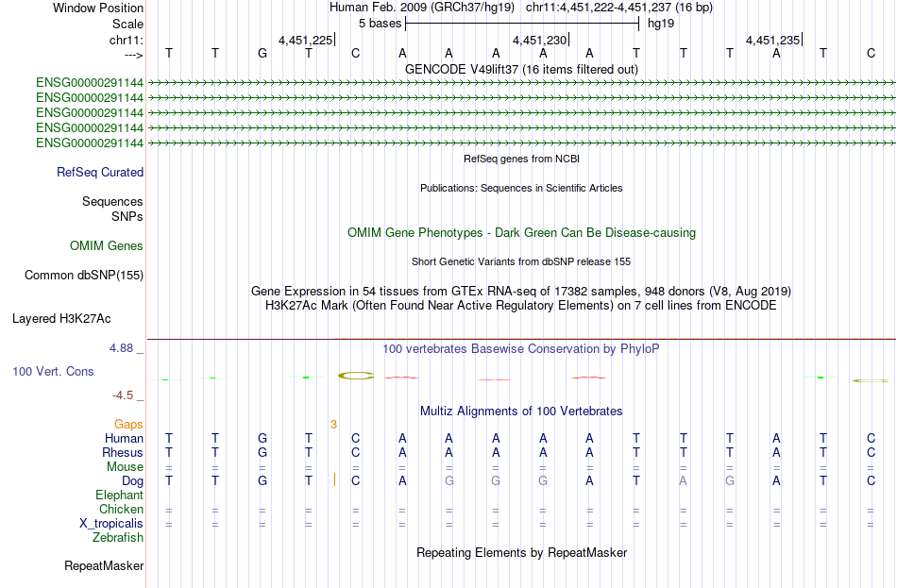Click the sequence direction arrow label
This screenshot has height=588, width=897.
coord(133,55)
